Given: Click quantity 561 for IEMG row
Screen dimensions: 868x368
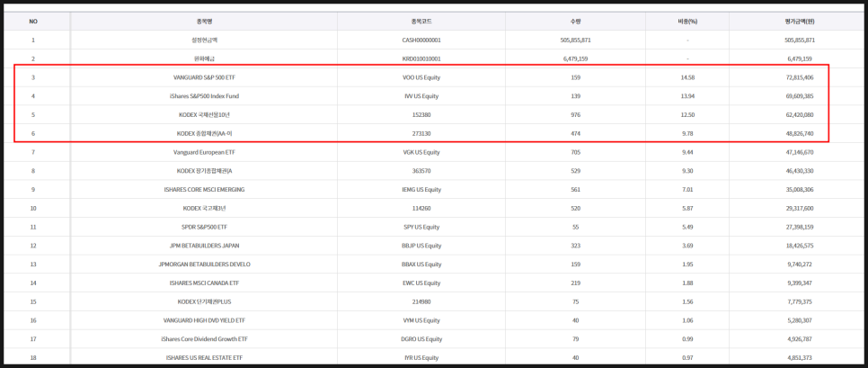Looking at the screenshot, I should pyautogui.click(x=576, y=190).
